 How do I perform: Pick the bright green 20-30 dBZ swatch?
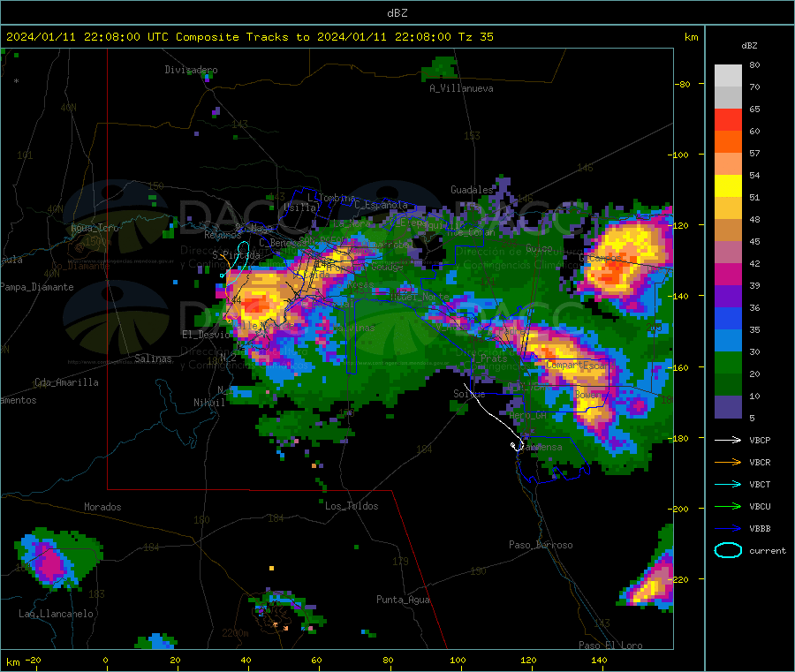pyautogui.click(x=728, y=362)
